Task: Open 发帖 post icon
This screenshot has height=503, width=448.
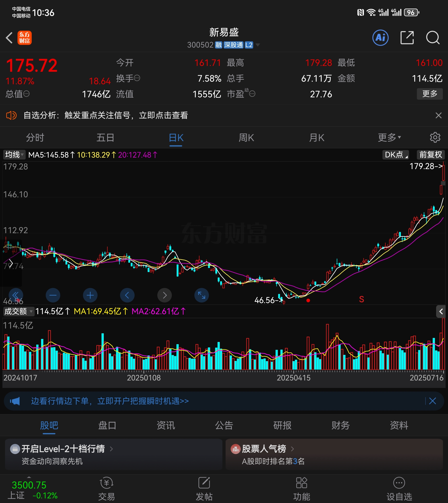Action: tap(204, 489)
